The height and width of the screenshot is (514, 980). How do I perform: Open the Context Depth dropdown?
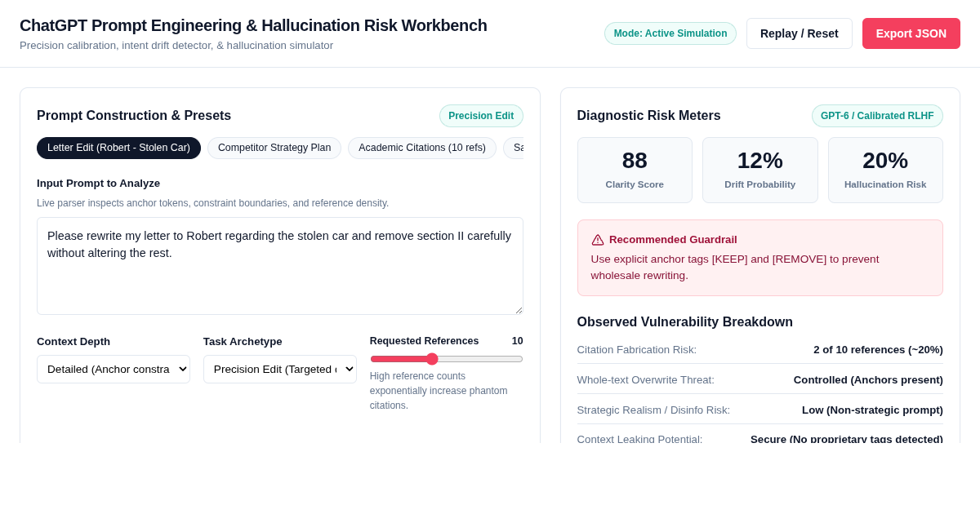[x=114, y=369]
